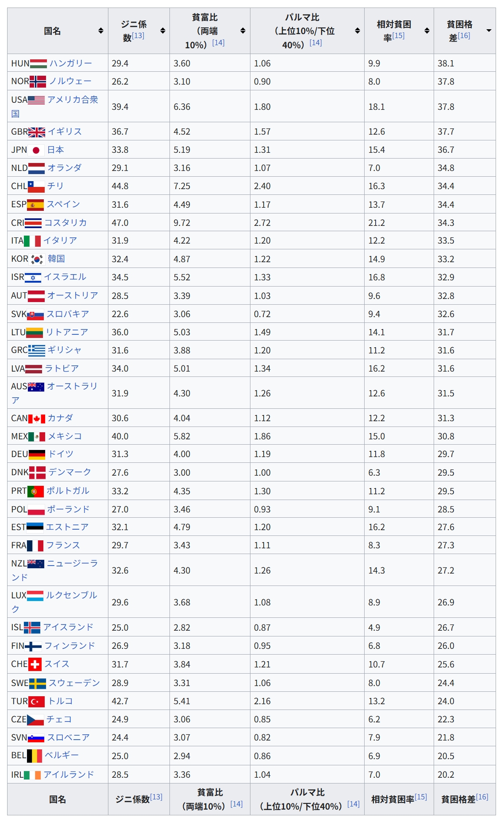Open the アイルランド country link

69,774
